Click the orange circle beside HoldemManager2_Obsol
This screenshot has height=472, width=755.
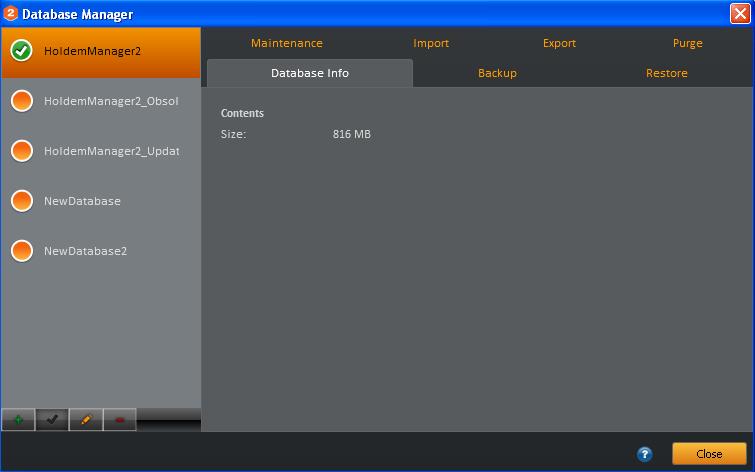pyautogui.click(x=22, y=101)
